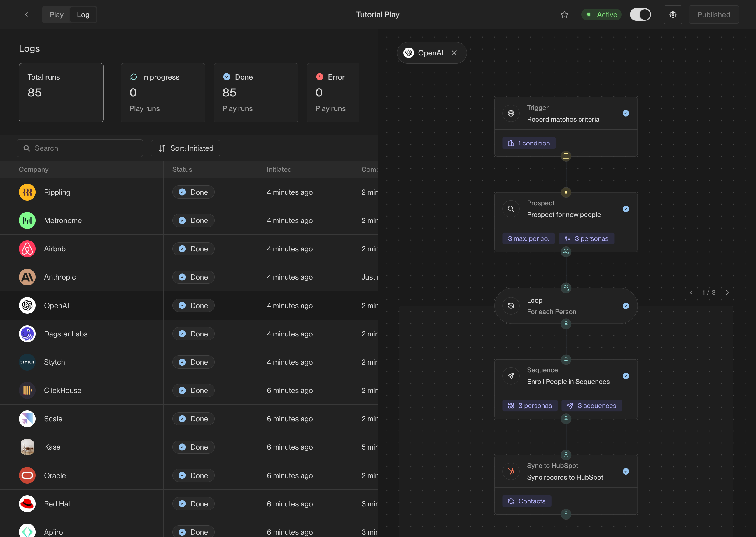
Task: Go to next loop iteration chevron
Action: pyautogui.click(x=727, y=293)
